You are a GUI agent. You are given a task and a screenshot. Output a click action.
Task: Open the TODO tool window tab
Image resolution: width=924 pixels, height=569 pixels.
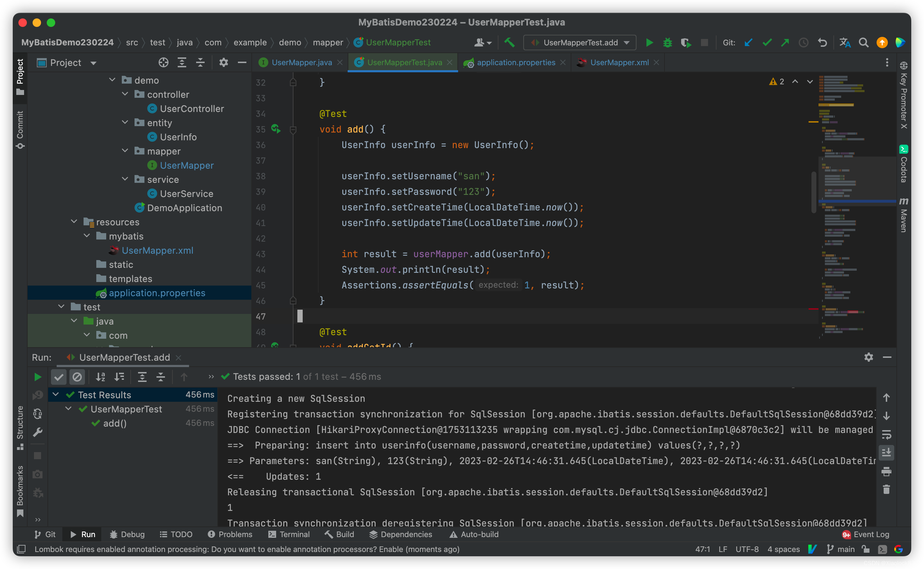tap(176, 534)
